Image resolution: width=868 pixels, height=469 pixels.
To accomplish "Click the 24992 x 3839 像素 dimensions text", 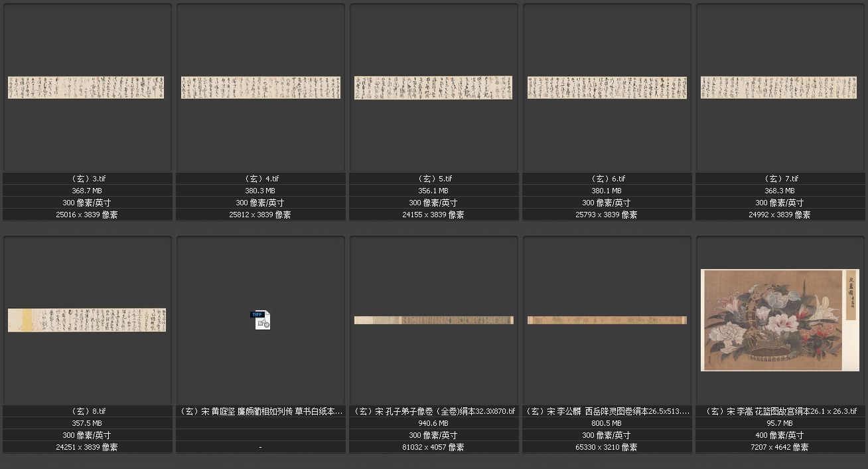I will pos(780,215).
